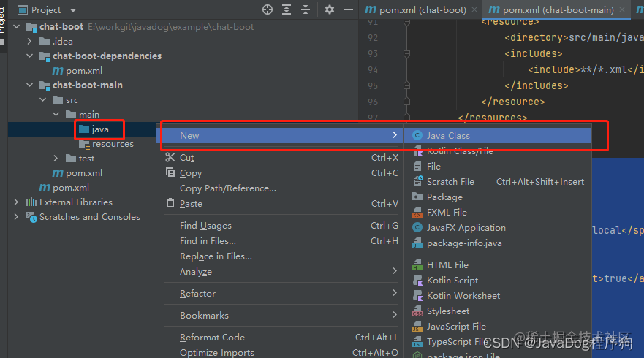Expand External Libraries node
The width and height of the screenshot is (644, 358).
[16, 202]
